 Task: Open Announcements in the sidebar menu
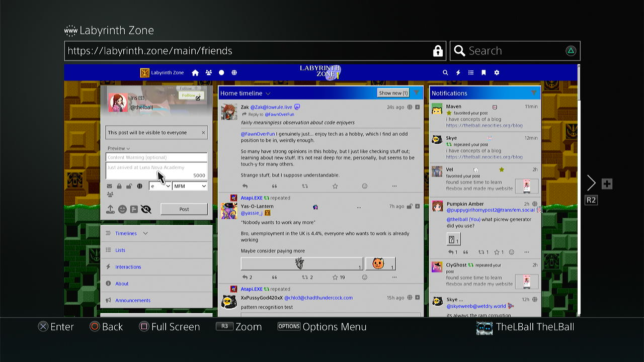(133, 300)
